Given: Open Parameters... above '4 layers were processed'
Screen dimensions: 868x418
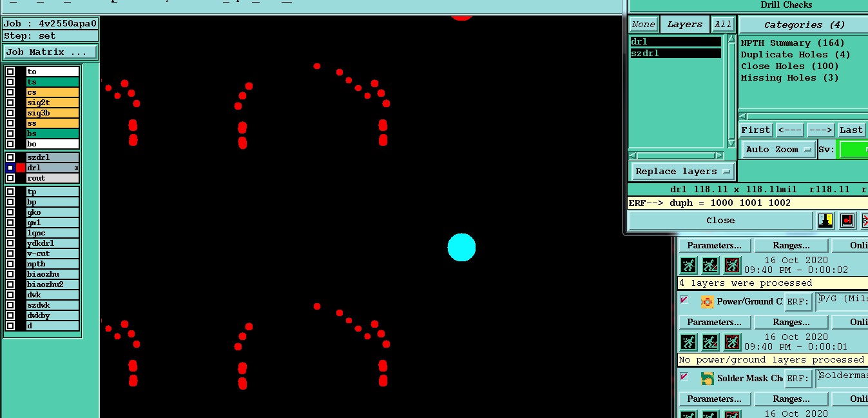Looking at the screenshot, I should click(714, 245).
